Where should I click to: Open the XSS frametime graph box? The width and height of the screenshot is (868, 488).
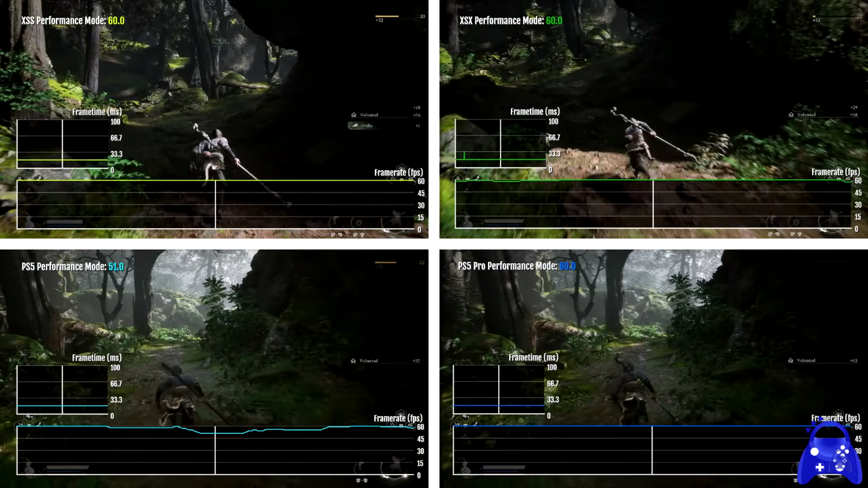point(62,144)
